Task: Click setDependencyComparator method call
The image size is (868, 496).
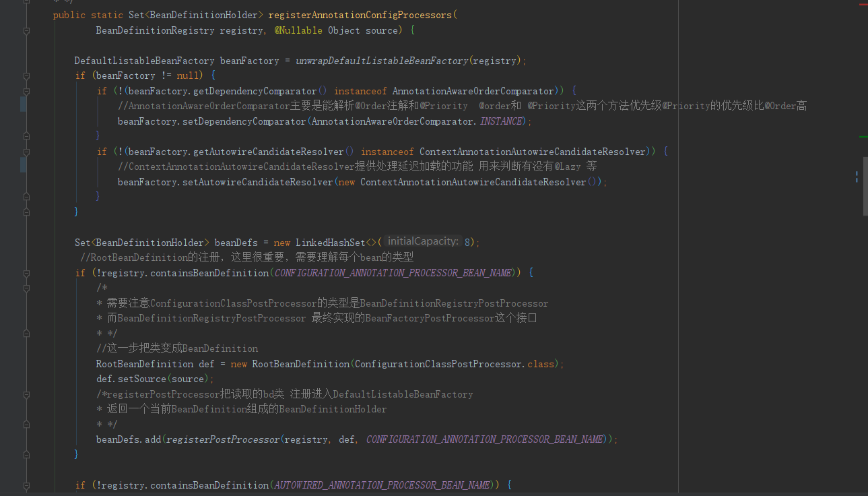Action: 240,121
